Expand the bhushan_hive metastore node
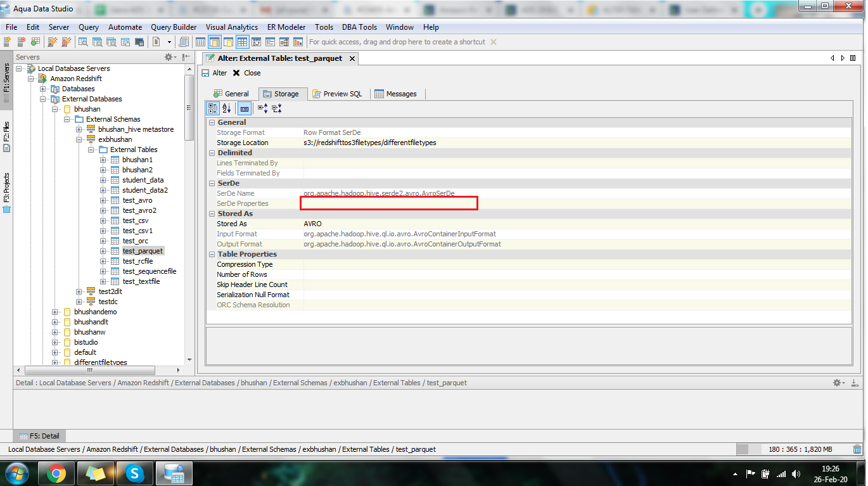 [x=79, y=129]
